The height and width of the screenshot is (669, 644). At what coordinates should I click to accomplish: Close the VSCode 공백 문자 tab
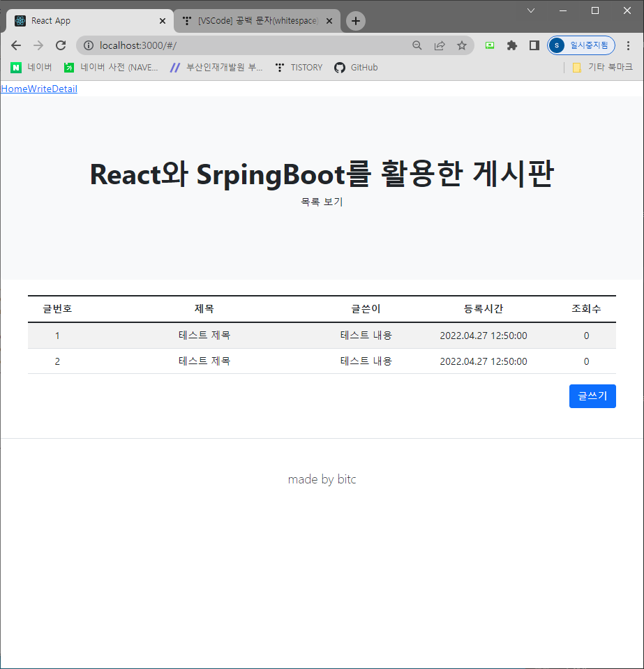329,21
